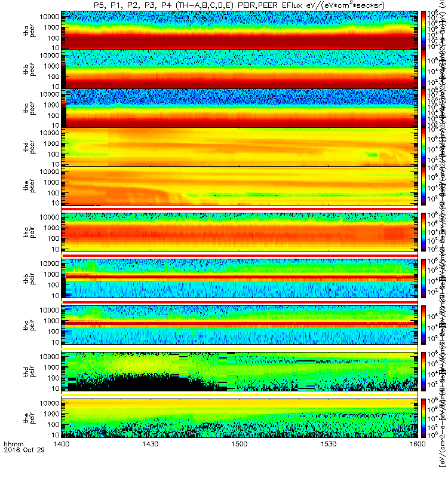Click the 1000 tick label on the peir panel
Screen dimensions: 448x478
pos(51,414)
